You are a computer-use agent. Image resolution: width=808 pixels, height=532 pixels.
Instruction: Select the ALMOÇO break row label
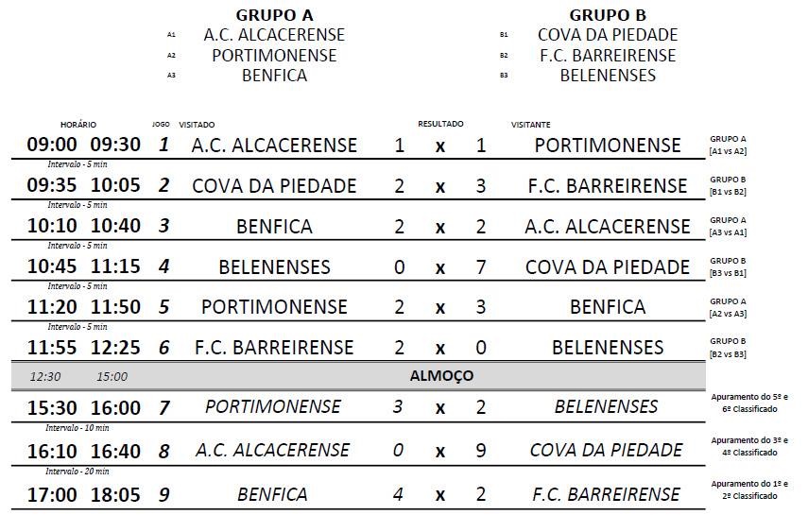(x=441, y=376)
